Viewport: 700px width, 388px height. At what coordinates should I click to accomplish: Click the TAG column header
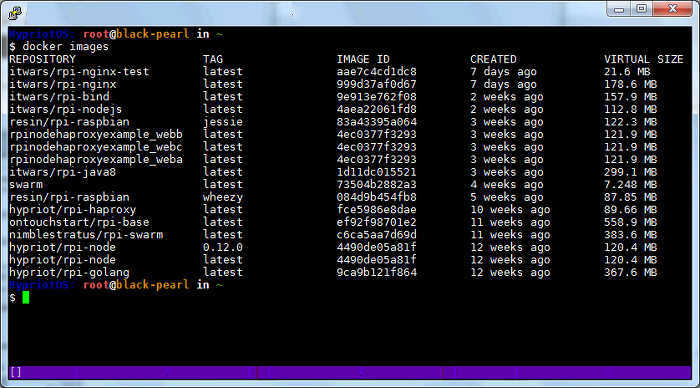[213, 59]
